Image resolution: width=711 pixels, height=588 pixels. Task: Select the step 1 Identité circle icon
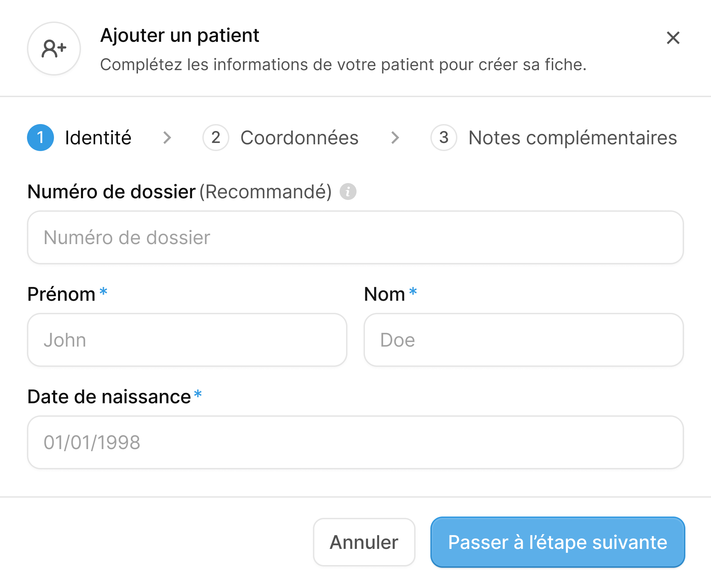(40, 138)
